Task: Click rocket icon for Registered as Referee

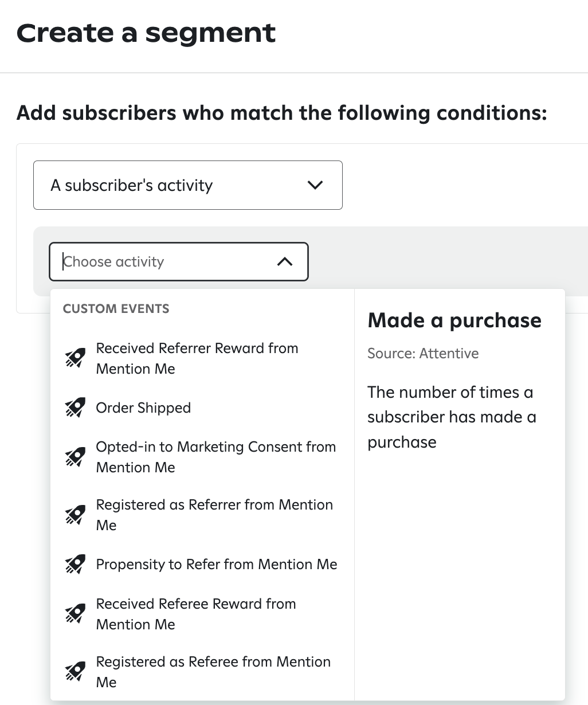Action: click(75, 672)
